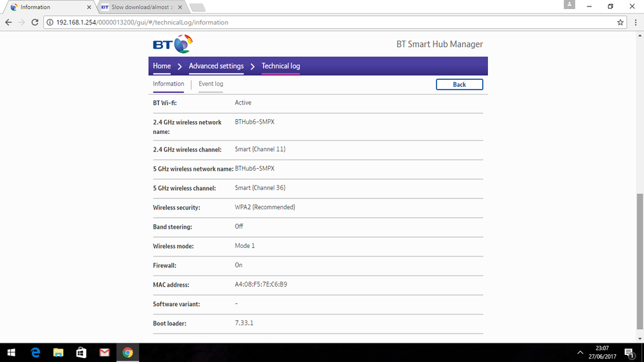The width and height of the screenshot is (644, 362).
Task: Open Windows Start menu
Action: tap(11, 352)
